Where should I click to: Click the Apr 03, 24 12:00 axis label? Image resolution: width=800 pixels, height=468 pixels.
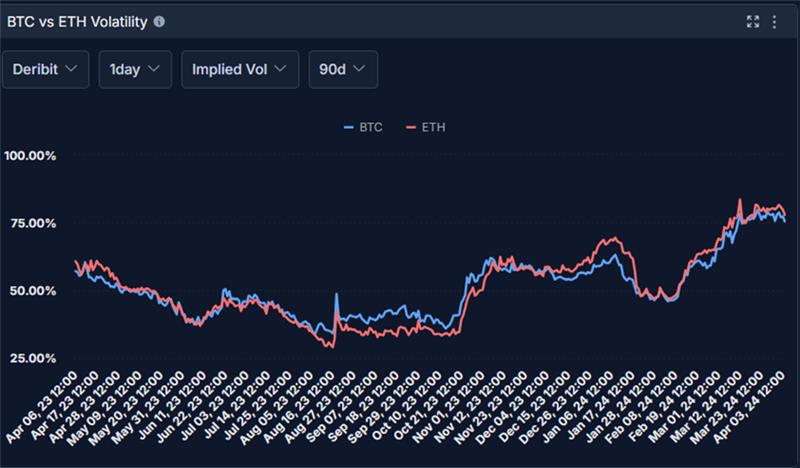coord(748,407)
